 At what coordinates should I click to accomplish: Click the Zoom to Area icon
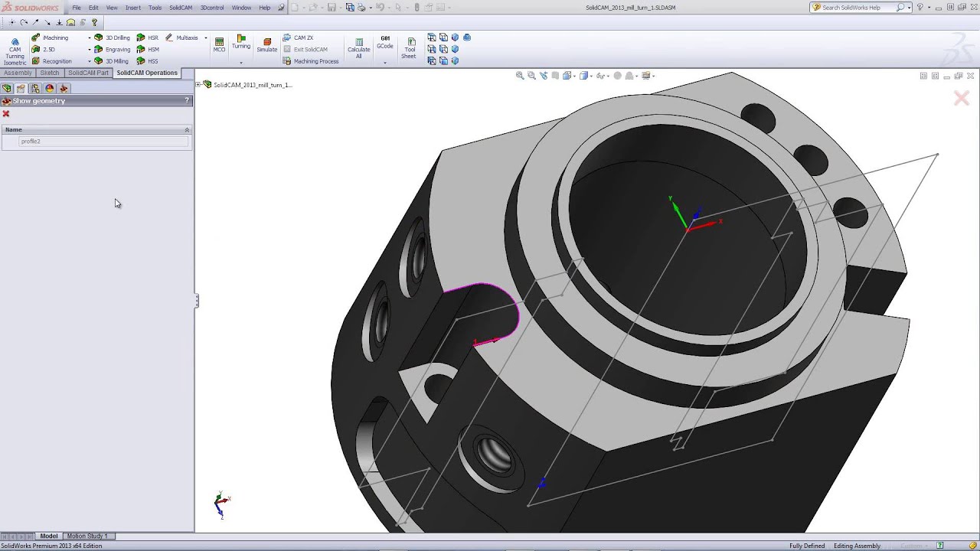(x=531, y=76)
